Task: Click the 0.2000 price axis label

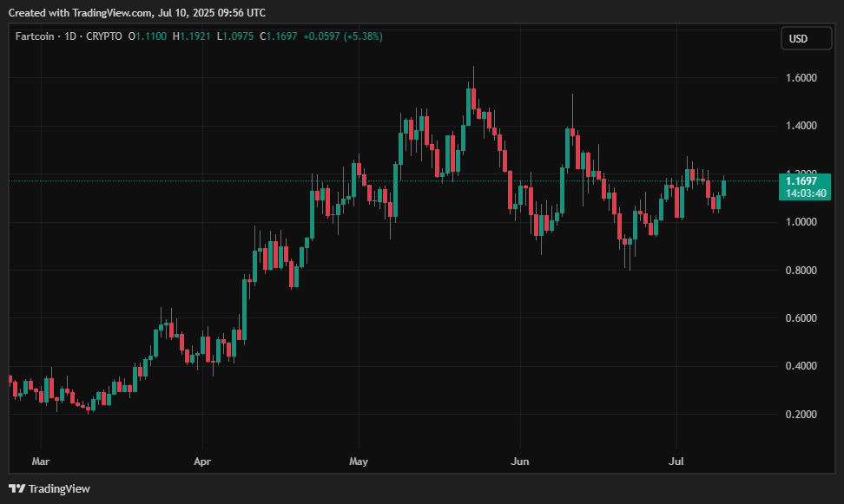Action: [x=801, y=415]
